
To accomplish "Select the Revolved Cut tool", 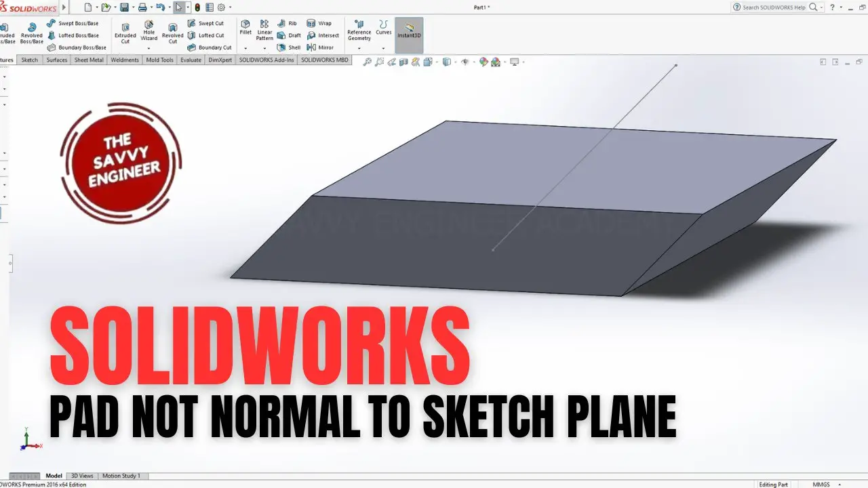I will click(173, 32).
